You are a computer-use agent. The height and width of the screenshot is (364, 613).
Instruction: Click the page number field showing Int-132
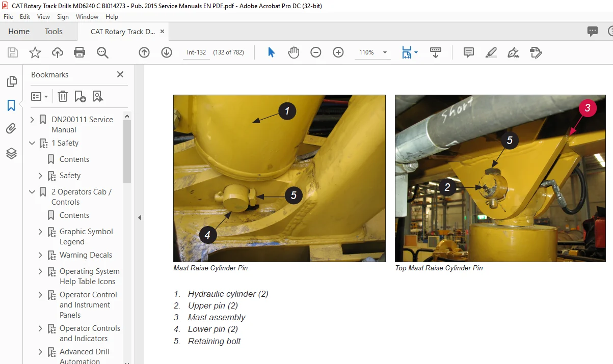(196, 52)
